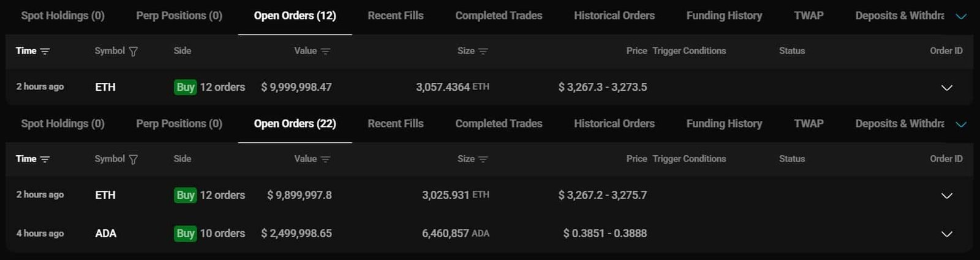Open the bottom tab overflow dropdown arrow

tap(961, 124)
